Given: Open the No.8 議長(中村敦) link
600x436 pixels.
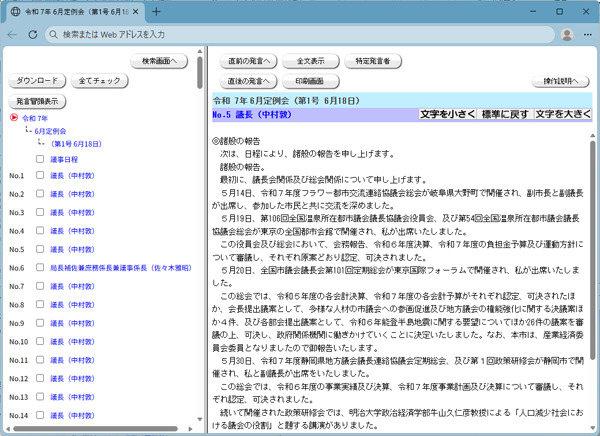Looking at the screenshot, I should coord(72,305).
